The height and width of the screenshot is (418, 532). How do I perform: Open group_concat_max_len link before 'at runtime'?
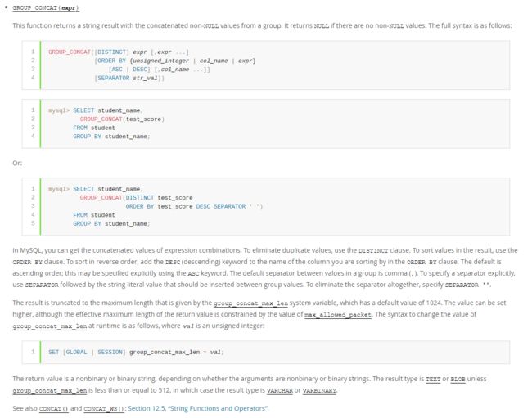click(50, 326)
